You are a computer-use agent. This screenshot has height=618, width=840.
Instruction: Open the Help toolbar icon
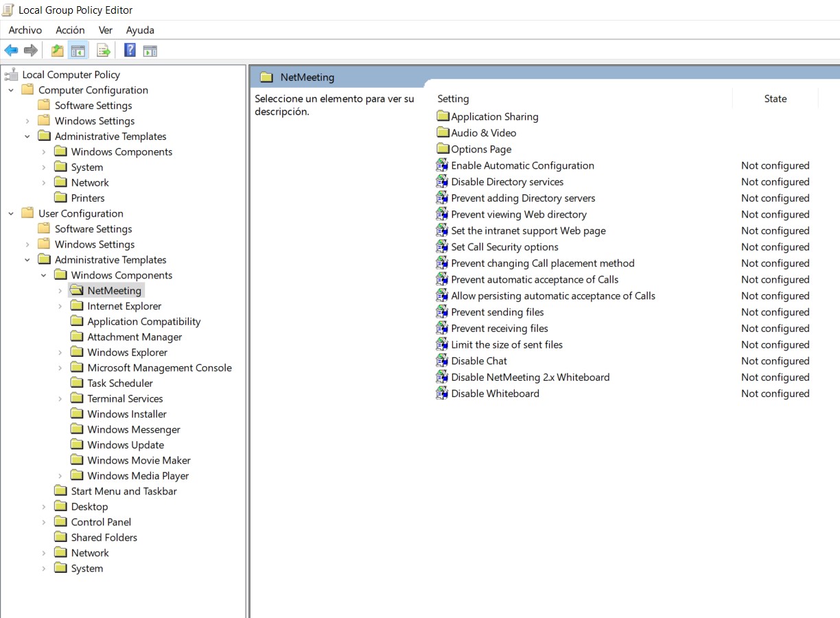[130, 50]
